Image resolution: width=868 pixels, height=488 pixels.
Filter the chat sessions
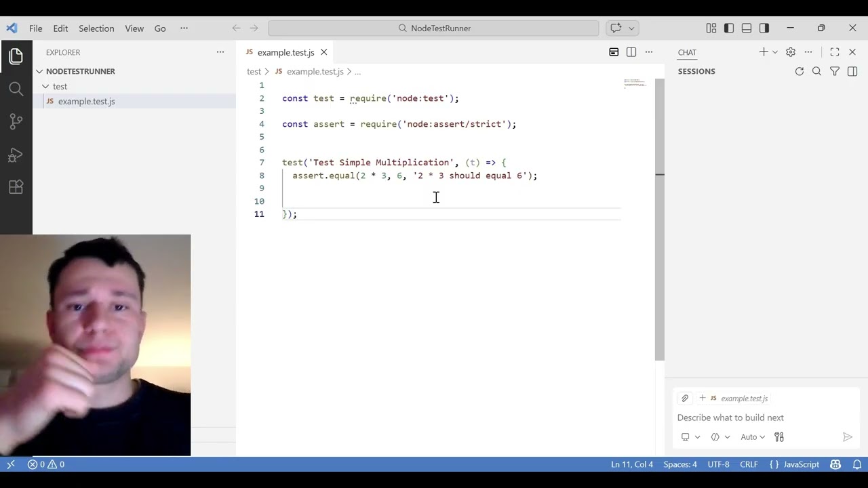coord(835,71)
